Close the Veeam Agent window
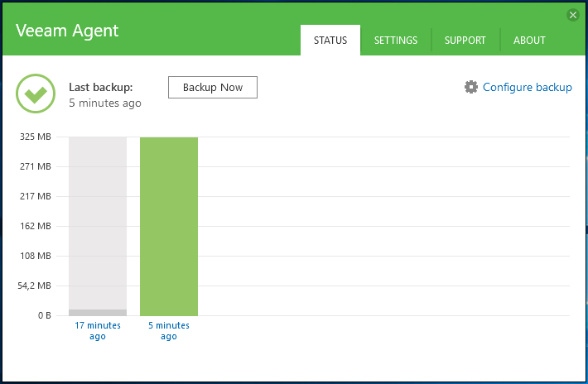Screen dimensions: 588x384 572,15
